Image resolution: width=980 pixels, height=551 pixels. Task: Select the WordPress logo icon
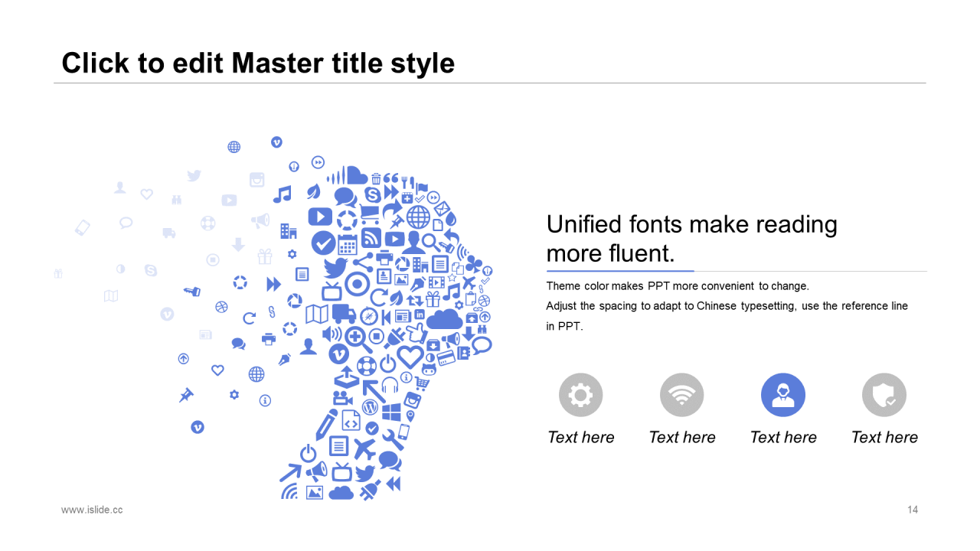(x=370, y=407)
